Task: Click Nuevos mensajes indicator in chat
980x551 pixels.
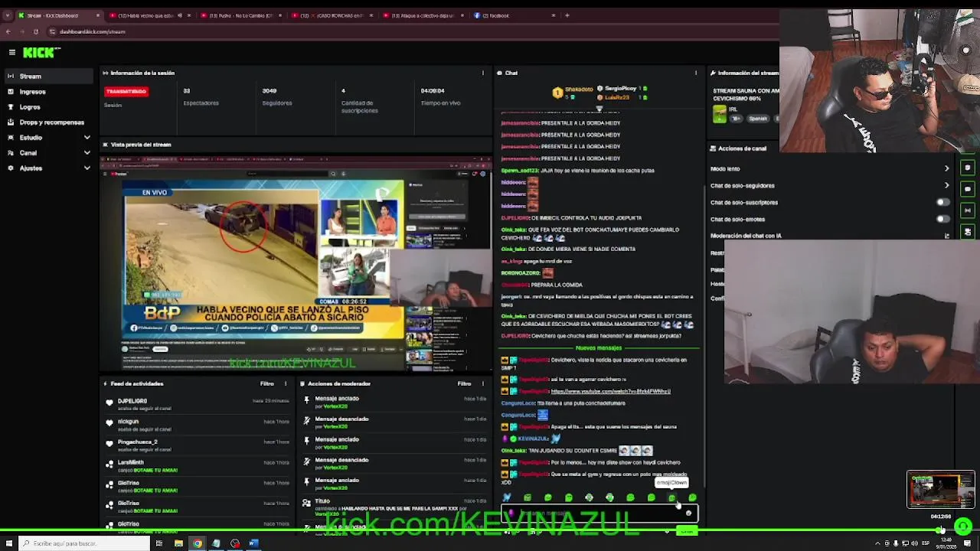Action: pyautogui.click(x=599, y=348)
